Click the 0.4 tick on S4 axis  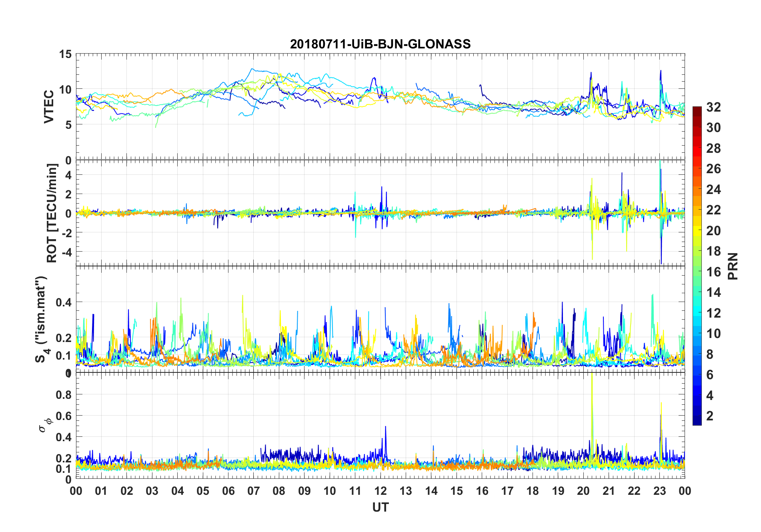(64, 302)
